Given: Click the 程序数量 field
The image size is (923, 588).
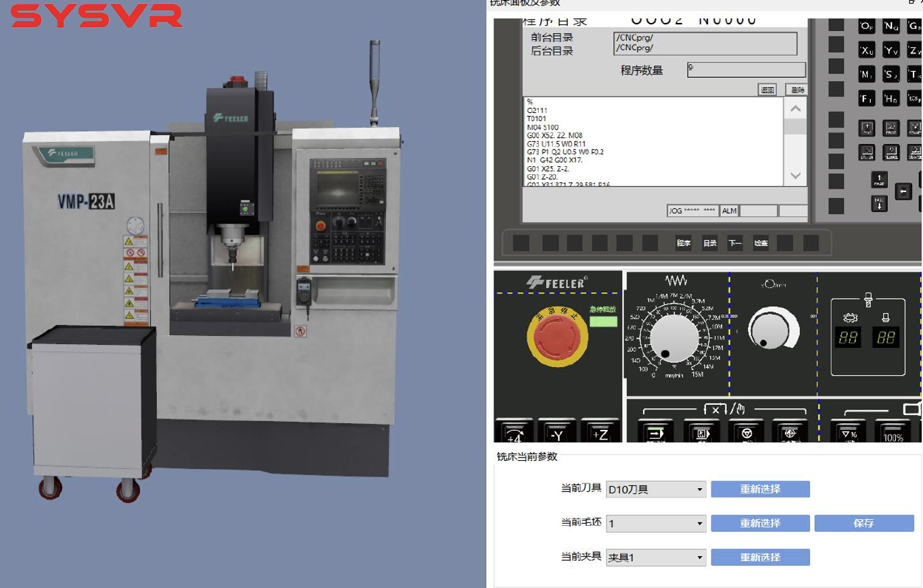Looking at the screenshot, I should pos(747,70).
